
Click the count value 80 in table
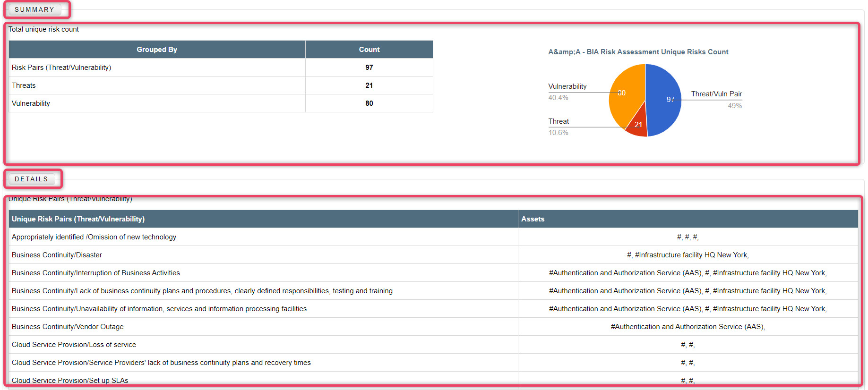[x=369, y=103]
